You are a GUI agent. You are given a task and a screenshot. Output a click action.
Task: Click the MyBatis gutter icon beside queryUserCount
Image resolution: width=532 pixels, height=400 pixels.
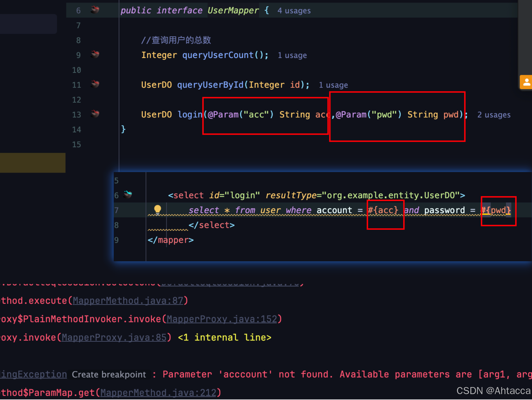point(95,54)
